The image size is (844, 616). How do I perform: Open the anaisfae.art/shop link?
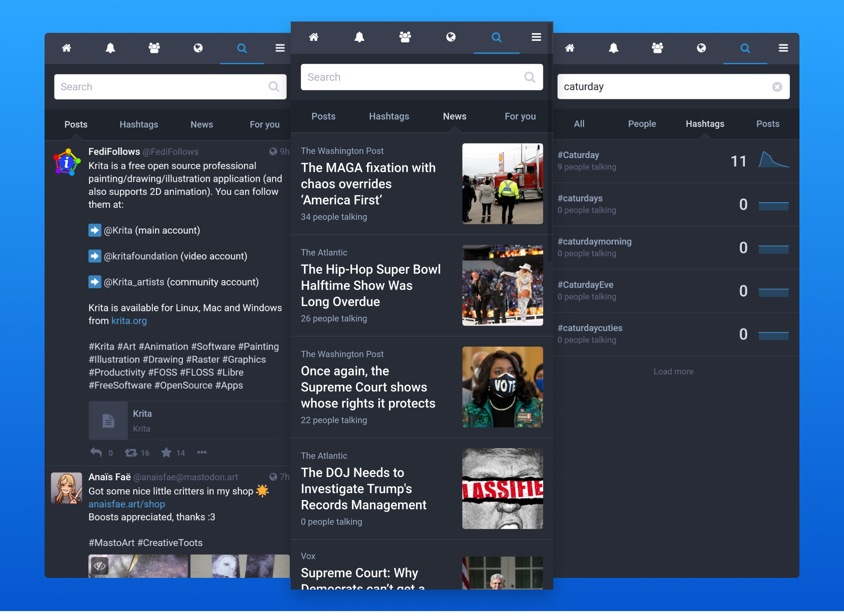click(127, 504)
